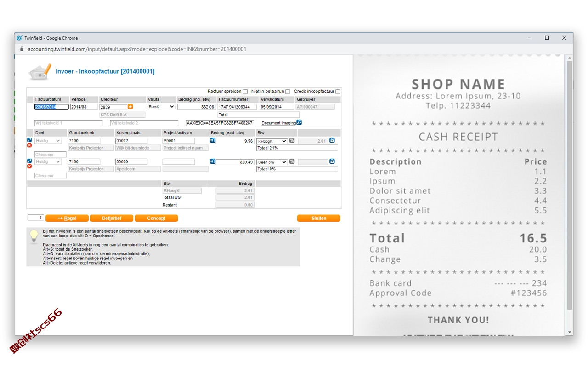Click the Chequenr. field under the first line
The width and height of the screenshot is (588, 368).
51,155
